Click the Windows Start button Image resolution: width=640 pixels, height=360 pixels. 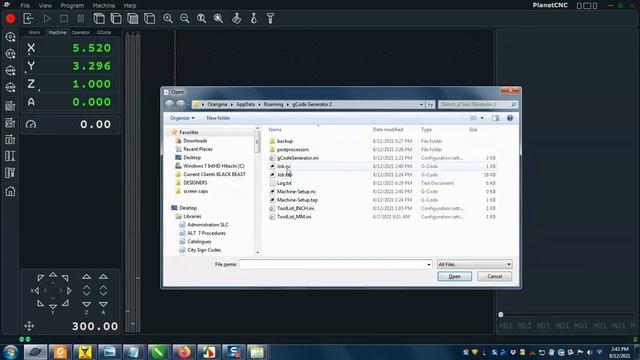[x=10, y=352]
